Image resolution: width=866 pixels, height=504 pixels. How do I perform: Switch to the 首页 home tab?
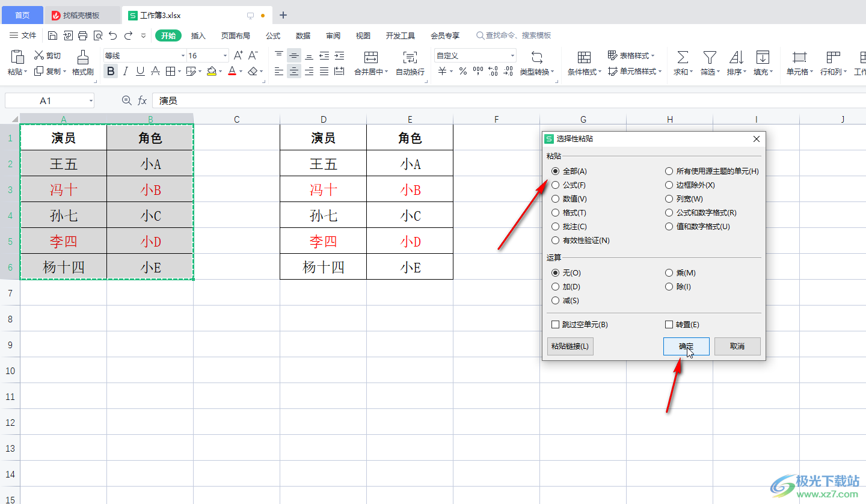click(x=22, y=15)
